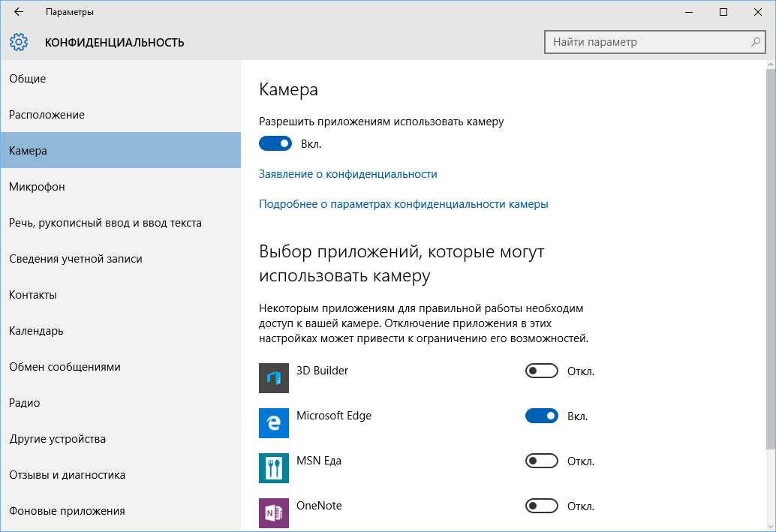Disable camera access for Microsoft Edge

[542, 415]
